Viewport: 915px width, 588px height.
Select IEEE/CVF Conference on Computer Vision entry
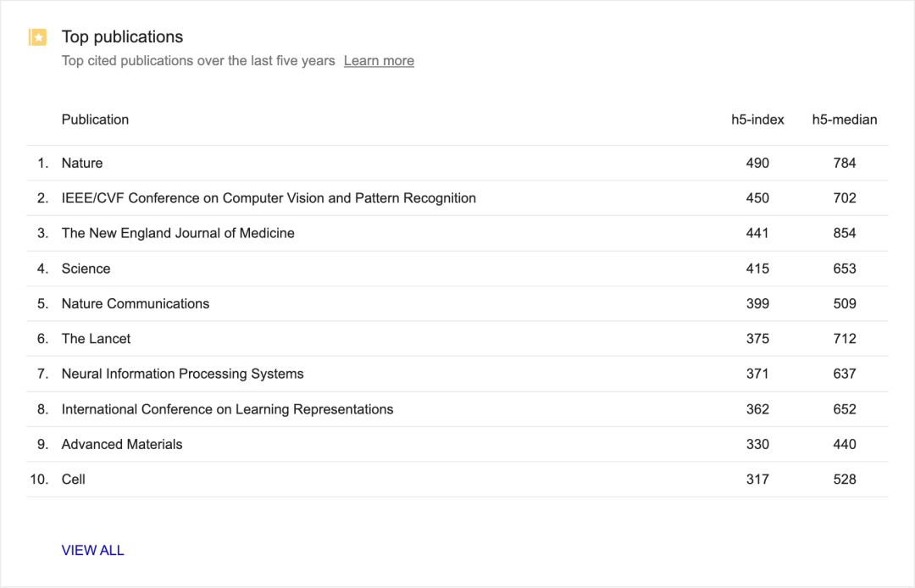(269, 198)
